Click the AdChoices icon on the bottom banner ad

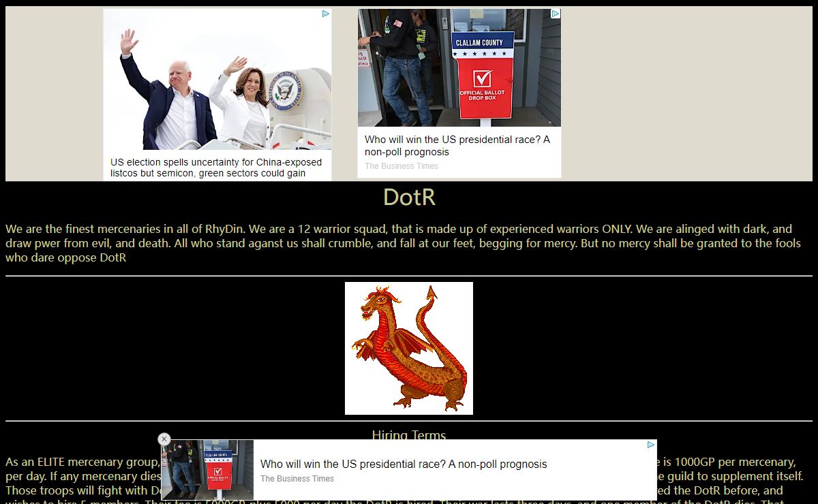click(651, 445)
